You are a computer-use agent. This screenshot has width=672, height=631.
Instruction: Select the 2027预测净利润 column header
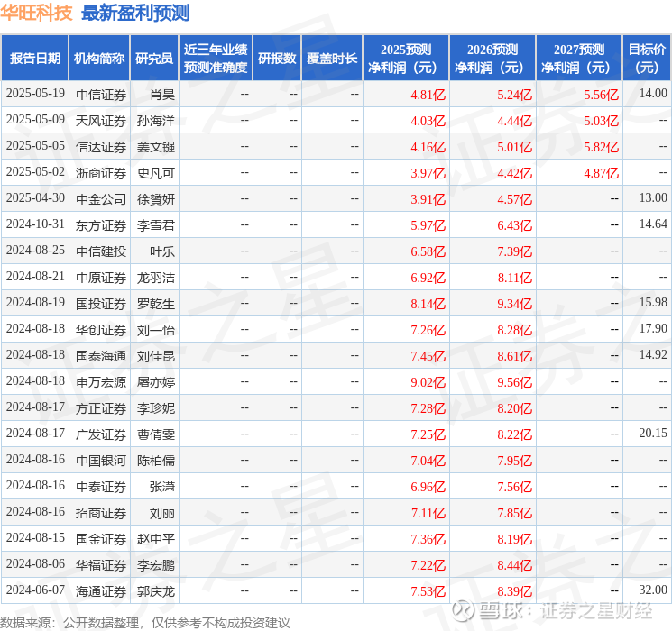[579, 59]
